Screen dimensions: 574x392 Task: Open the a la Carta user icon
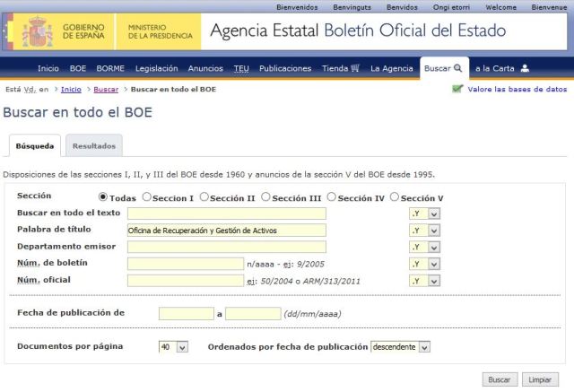(x=525, y=68)
